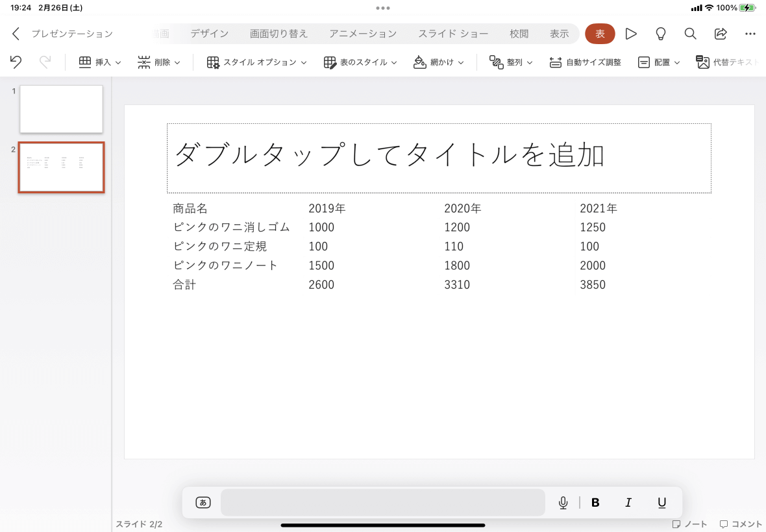
Task: Click the 配置 alignment icon
Action: (x=644, y=62)
